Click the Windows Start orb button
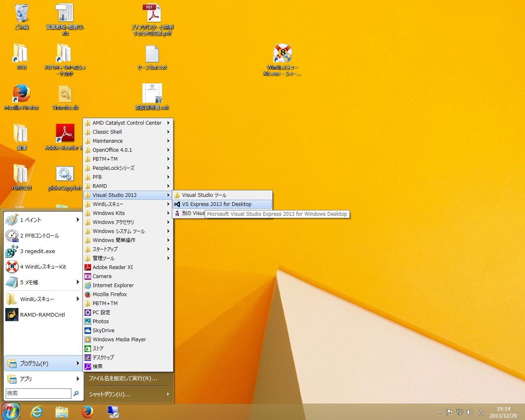This screenshot has width=525, height=420. click(11, 411)
